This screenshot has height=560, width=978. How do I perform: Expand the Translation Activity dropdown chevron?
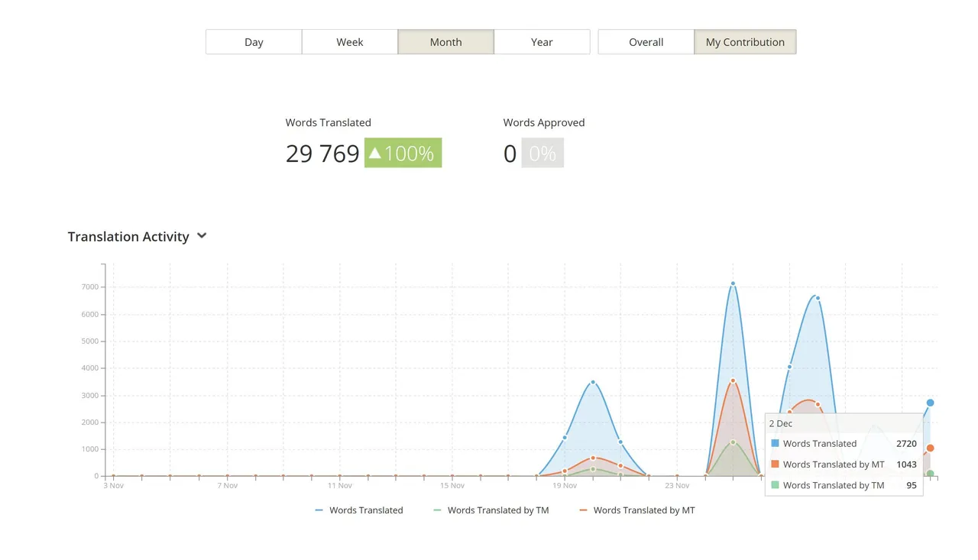click(202, 236)
